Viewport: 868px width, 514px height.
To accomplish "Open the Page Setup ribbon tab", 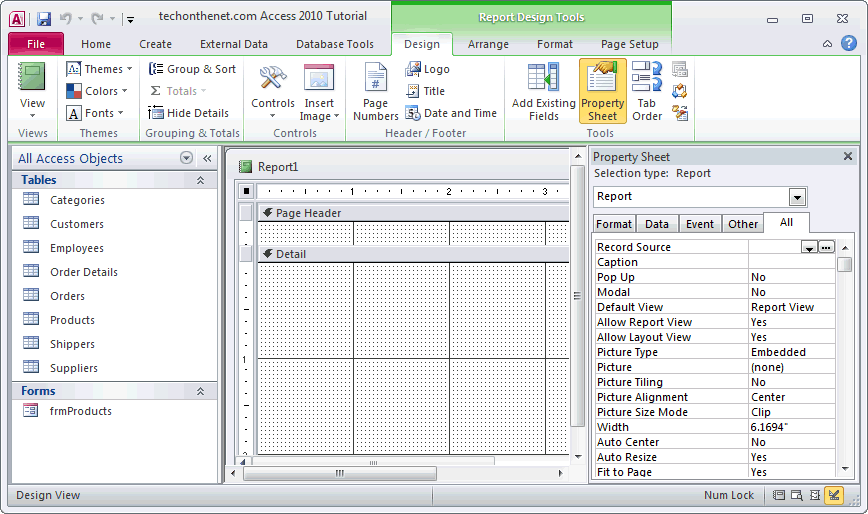I will 630,44.
